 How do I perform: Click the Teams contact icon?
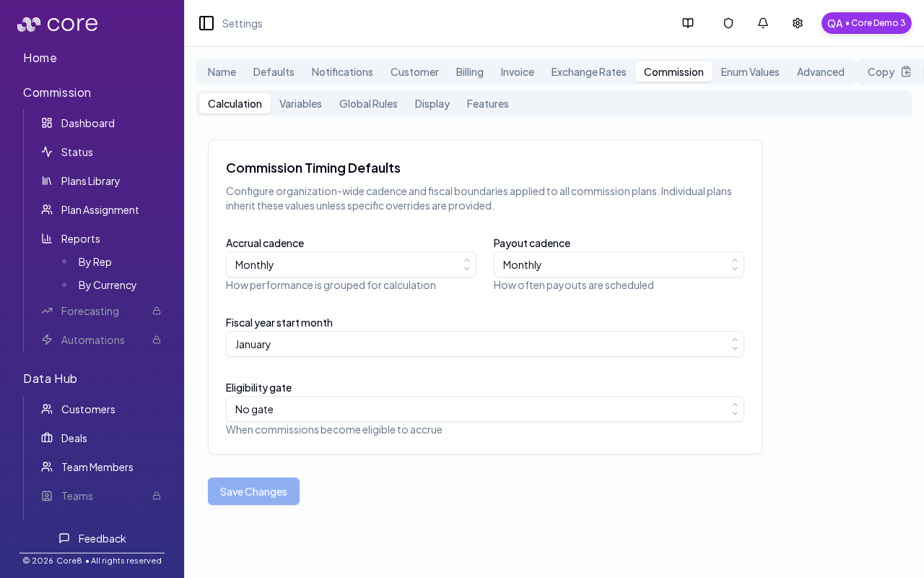(47, 496)
